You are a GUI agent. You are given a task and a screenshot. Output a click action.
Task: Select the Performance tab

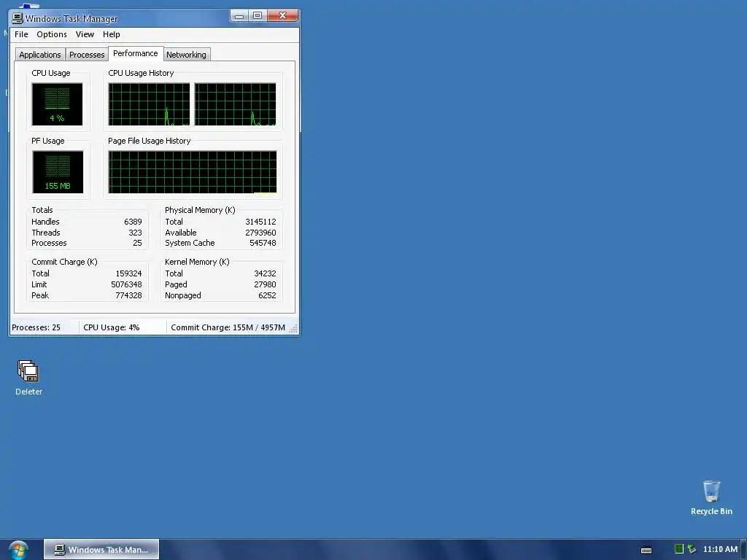coord(135,53)
